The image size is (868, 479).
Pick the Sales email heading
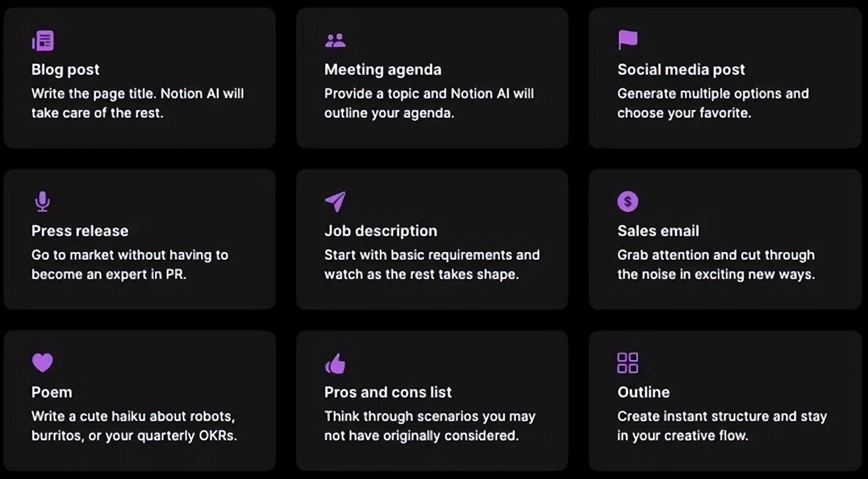(658, 231)
